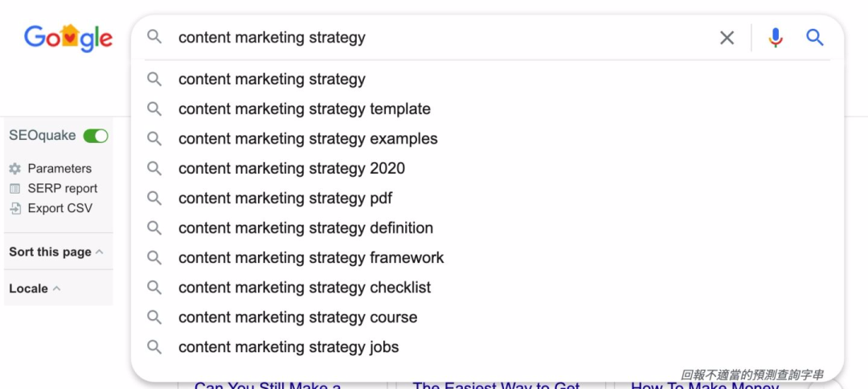Click the SERP report icon

(14, 189)
